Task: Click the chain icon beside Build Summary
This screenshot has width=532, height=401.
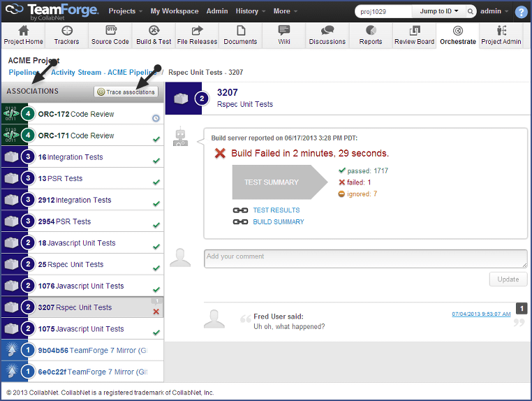Action: pyautogui.click(x=240, y=221)
